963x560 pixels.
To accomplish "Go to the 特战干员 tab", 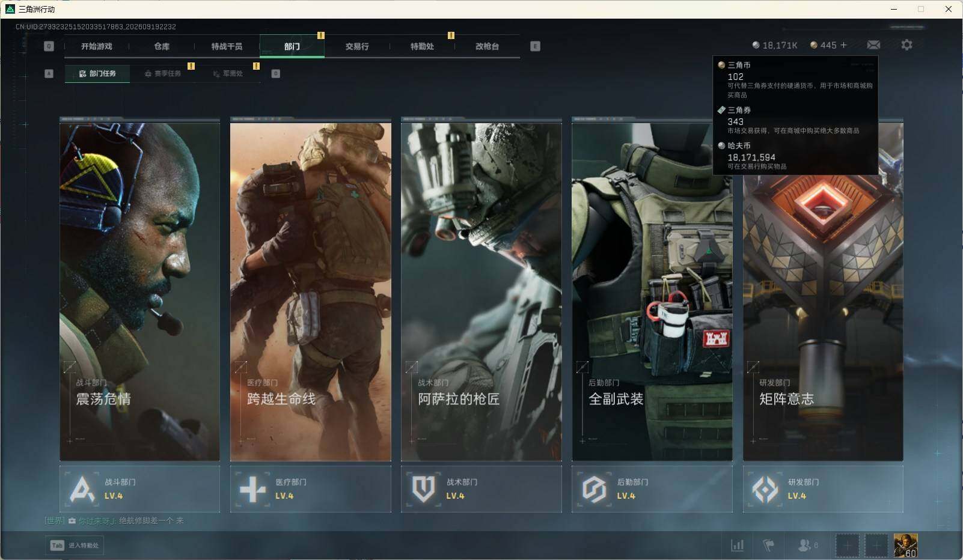I will (227, 46).
